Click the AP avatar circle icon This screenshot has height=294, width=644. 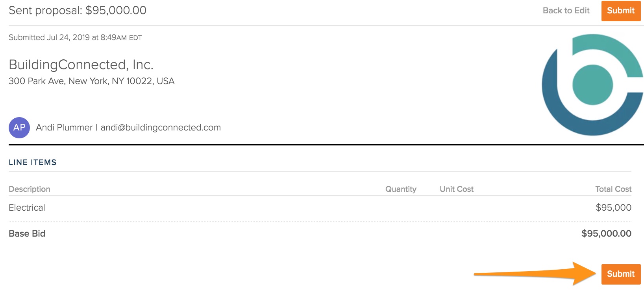(19, 128)
